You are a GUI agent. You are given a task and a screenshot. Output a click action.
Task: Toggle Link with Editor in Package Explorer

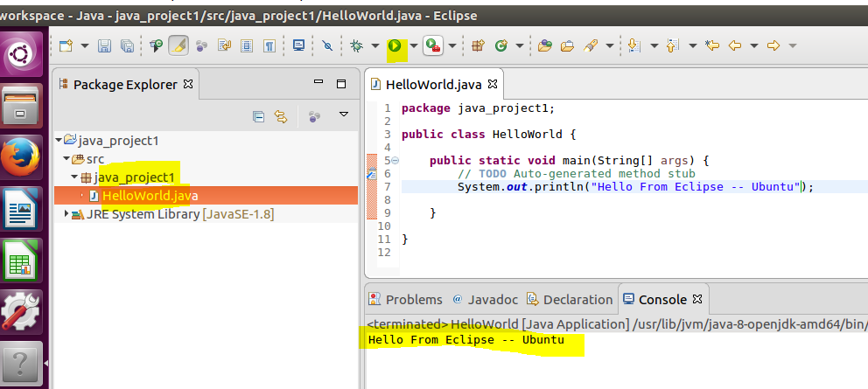(x=281, y=116)
